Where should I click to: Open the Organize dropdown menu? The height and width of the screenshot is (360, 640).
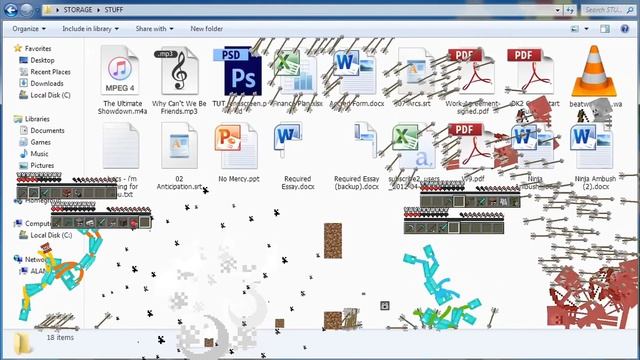(29, 29)
